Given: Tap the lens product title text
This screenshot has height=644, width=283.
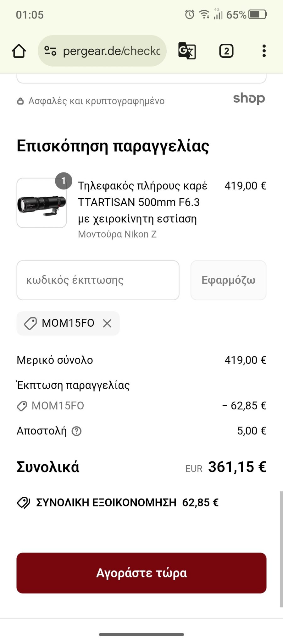Looking at the screenshot, I should tap(142, 202).
